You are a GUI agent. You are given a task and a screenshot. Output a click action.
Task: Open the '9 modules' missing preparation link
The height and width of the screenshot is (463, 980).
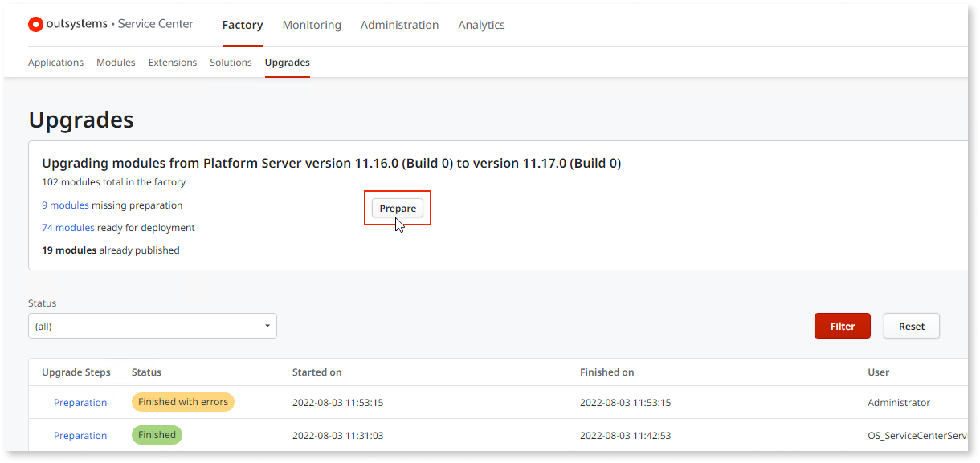point(65,205)
